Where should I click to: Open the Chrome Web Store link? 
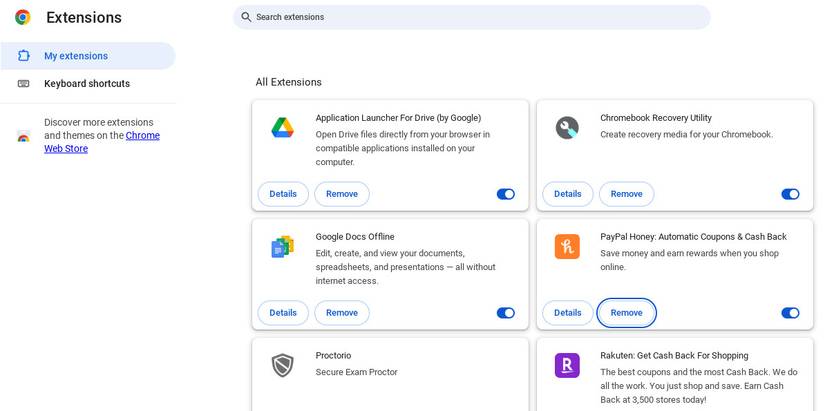142,136
